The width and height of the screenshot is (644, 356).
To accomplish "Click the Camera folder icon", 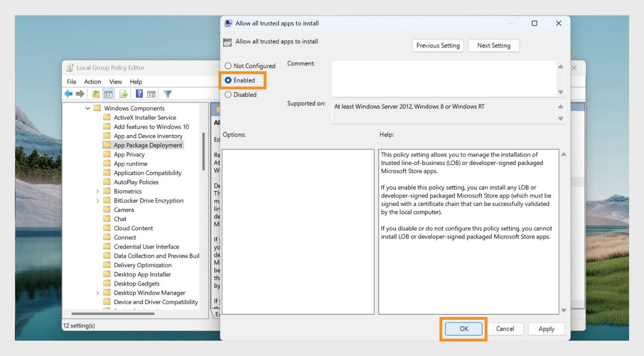I will 107,210.
